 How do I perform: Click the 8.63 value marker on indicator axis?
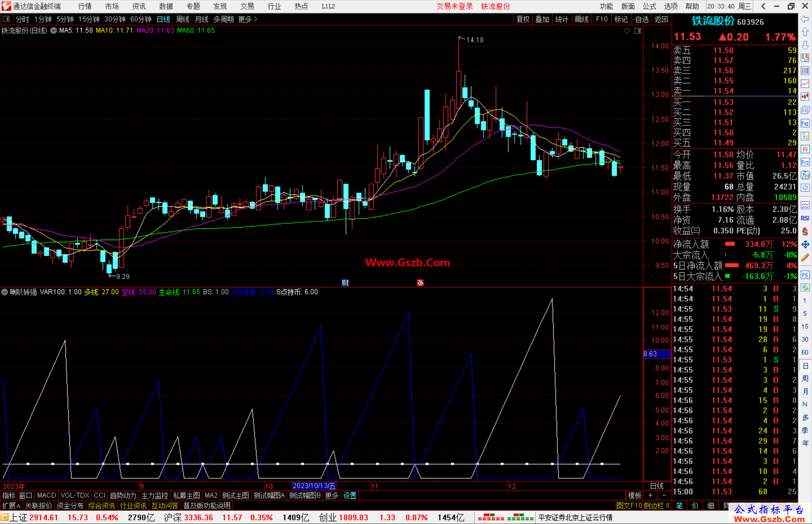pyautogui.click(x=657, y=354)
